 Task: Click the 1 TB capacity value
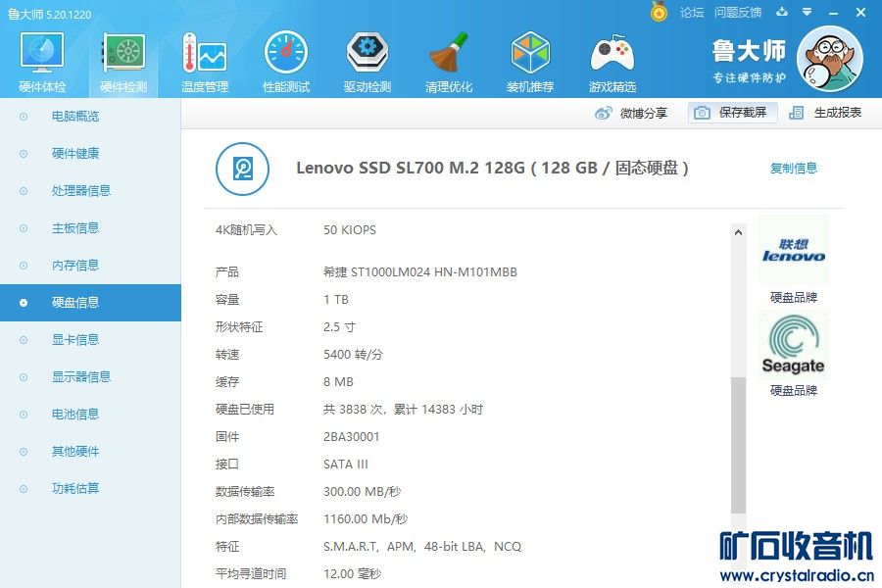[336, 300]
